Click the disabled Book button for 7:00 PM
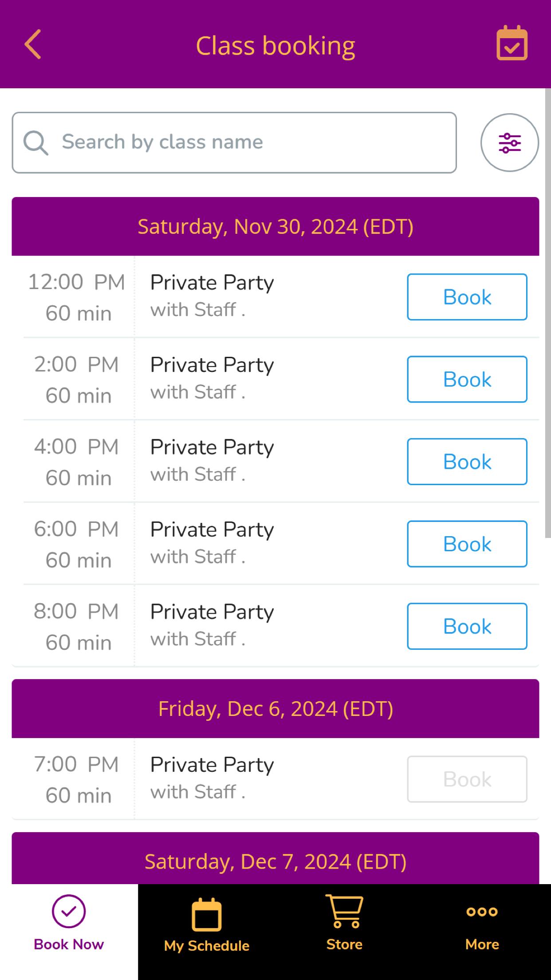The height and width of the screenshot is (980, 551). pyautogui.click(x=467, y=779)
